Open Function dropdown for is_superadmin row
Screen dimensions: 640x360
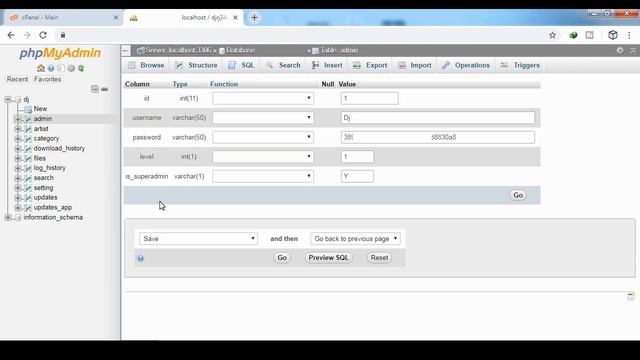pos(263,176)
